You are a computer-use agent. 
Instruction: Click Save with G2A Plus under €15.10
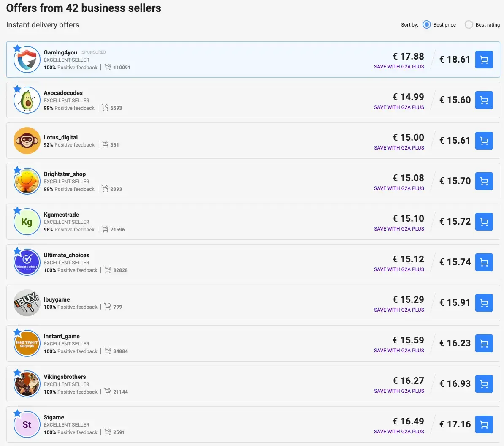tap(399, 228)
